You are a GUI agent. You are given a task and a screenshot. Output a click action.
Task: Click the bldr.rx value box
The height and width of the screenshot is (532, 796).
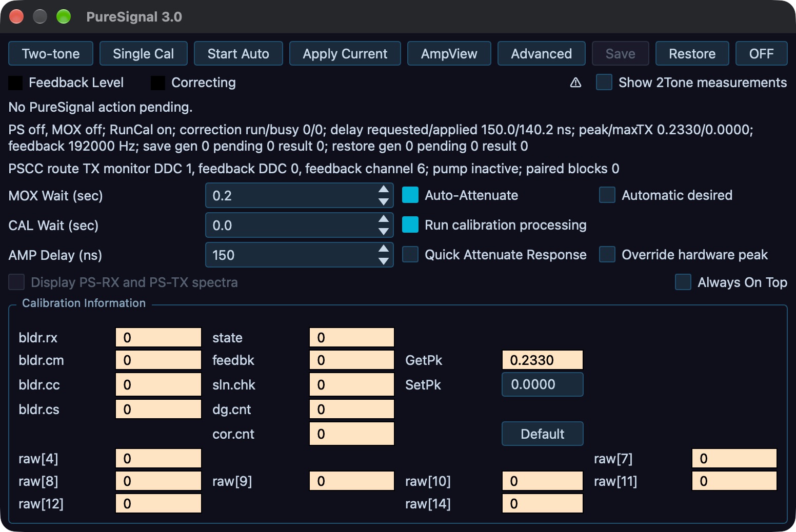click(x=158, y=337)
